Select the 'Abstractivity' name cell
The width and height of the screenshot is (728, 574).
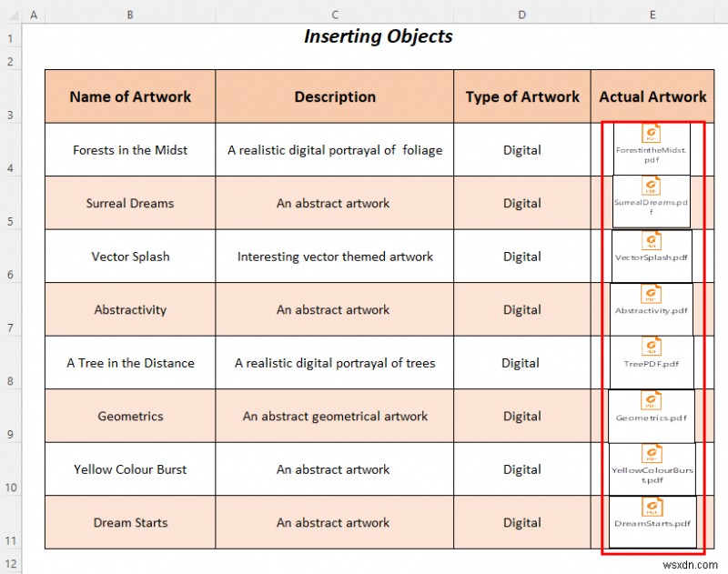point(130,309)
